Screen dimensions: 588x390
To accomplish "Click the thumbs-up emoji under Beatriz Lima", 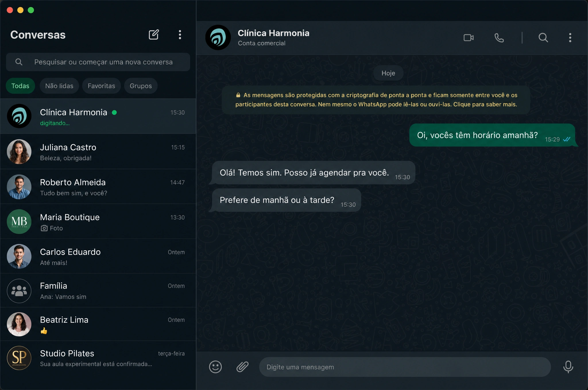I will [x=44, y=331].
